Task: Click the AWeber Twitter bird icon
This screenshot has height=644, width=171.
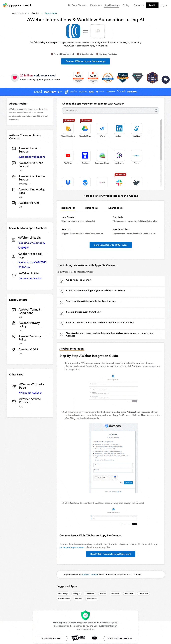Action: (14, 275)
